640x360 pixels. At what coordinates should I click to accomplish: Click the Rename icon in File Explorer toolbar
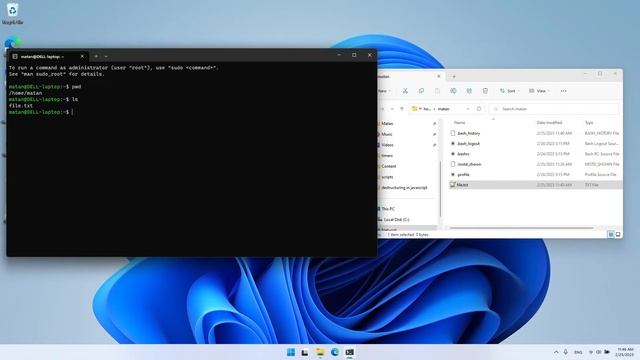point(453,91)
